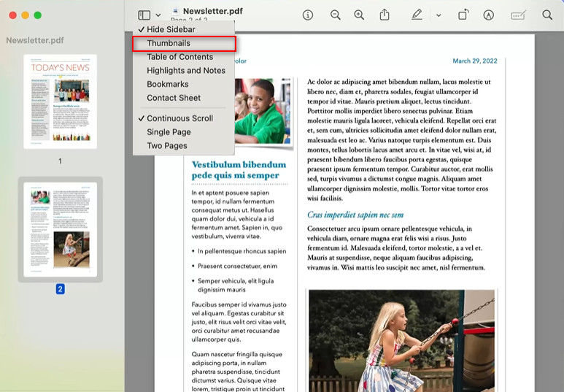
Task: Click the zoom out magnifier
Action: pos(335,15)
